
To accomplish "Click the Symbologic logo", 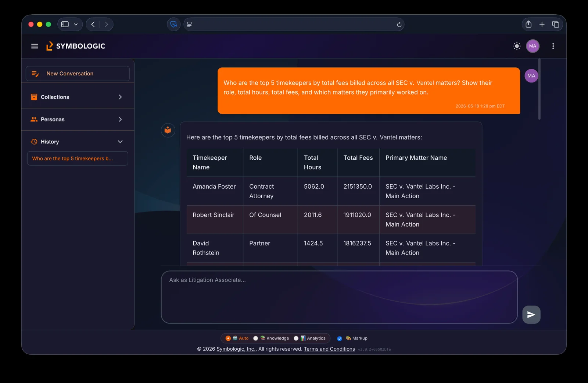I will click(76, 46).
